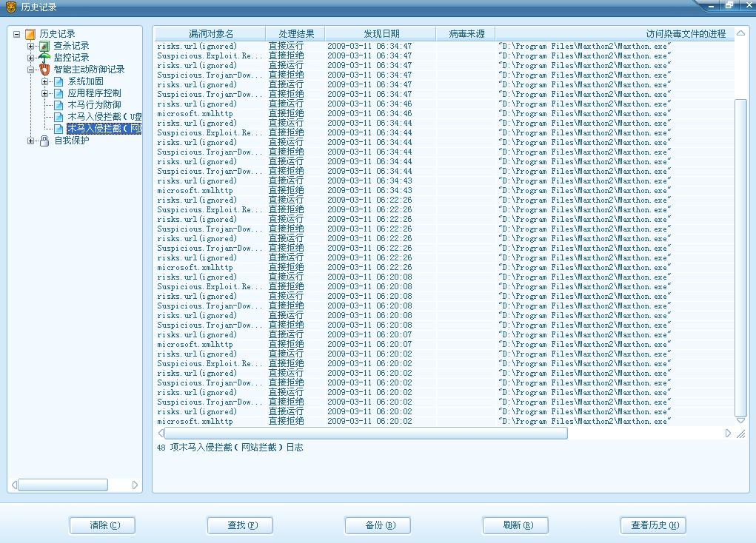756x543 pixels.
Task: Expand the 监控记录 tree node
Action: click(31, 58)
